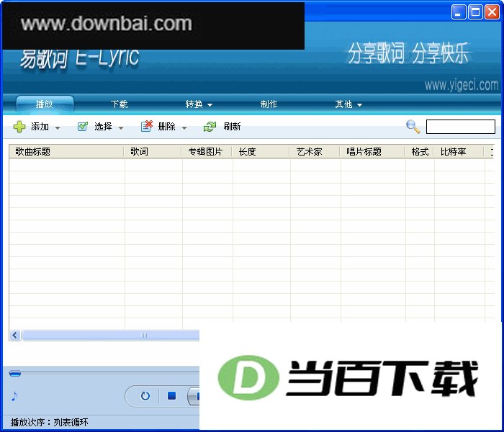Click the 刷新 refresh icon
The height and width of the screenshot is (432, 504).
click(x=210, y=127)
